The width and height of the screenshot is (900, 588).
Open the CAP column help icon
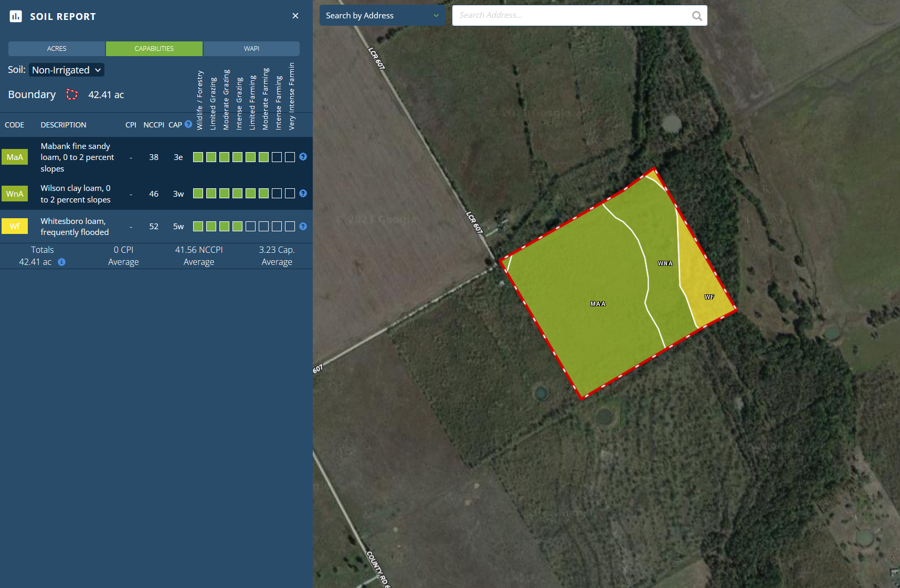coord(188,124)
